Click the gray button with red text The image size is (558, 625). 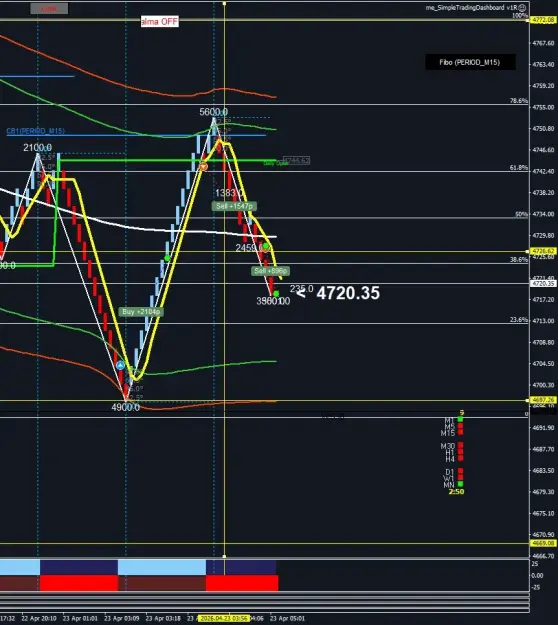pyautogui.click(x=49, y=9)
